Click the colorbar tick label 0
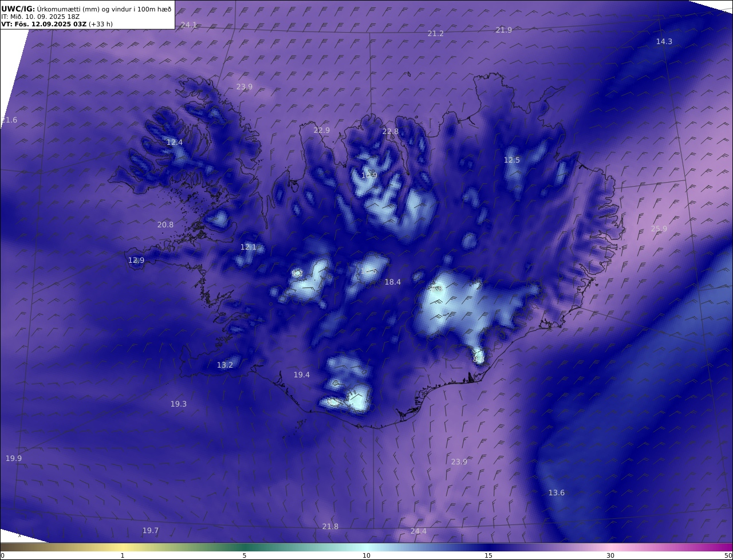Image resolution: width=733 pixels, height=560 pixels. point(2,555)
